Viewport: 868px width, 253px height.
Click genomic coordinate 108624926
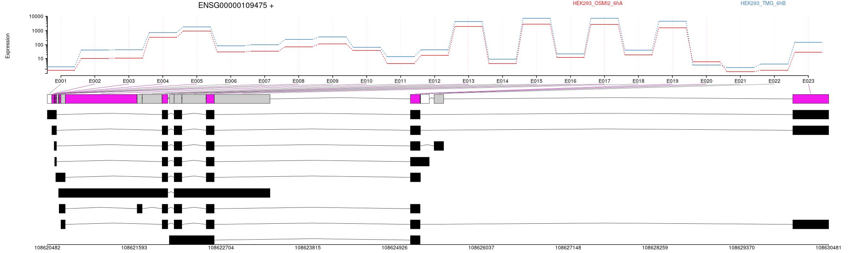click(395, 248)
